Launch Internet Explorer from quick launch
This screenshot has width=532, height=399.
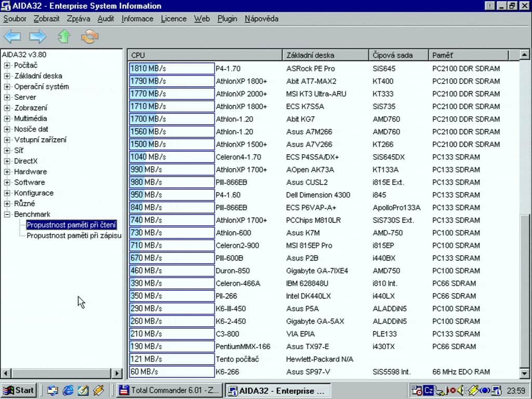[x=68, y=391]
